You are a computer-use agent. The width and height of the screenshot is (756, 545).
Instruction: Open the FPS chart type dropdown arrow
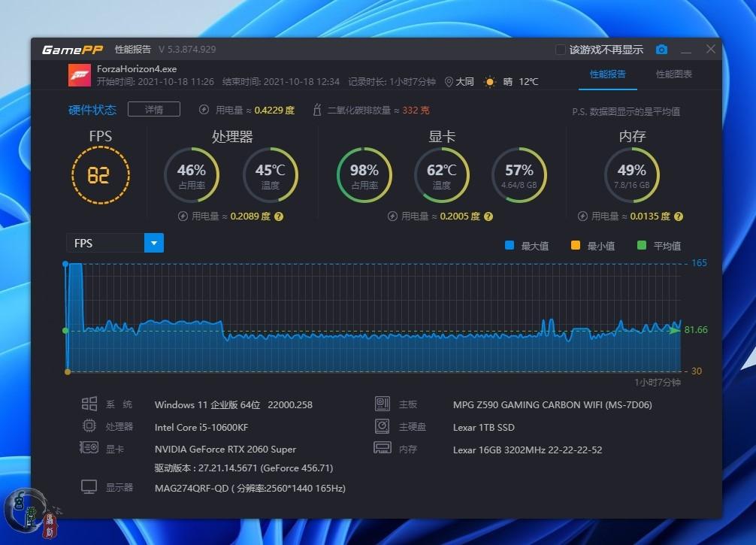pos(154,243)
